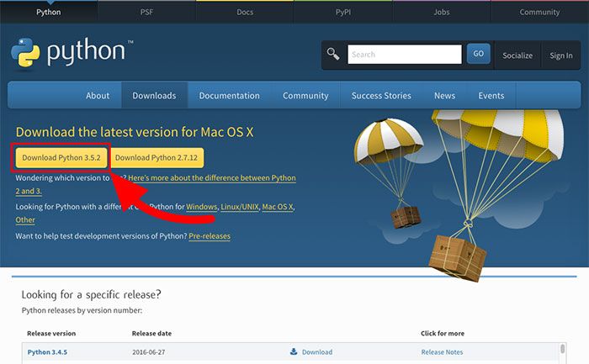Click the Python logo
Screen dimensions: 589x364
tap(72, 52)
